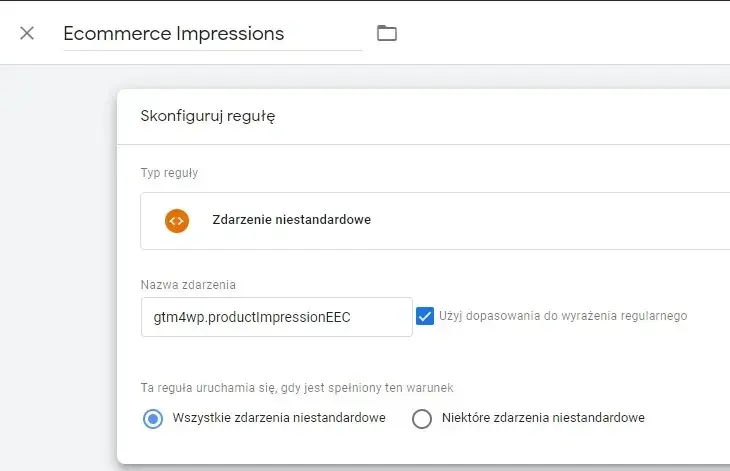Click the "Skonfiguruj regułę" card heading
This screenshot has width=730, height=471.
(208, 116)
